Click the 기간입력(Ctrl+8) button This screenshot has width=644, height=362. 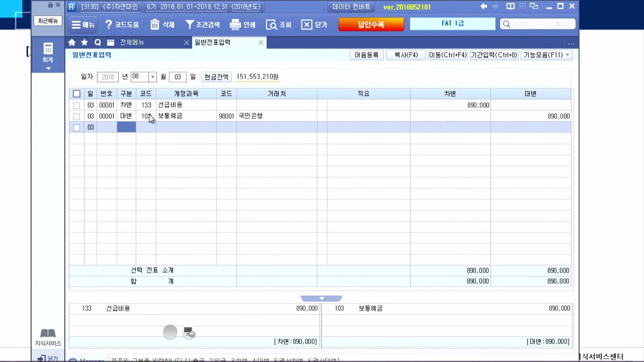pos(494,55)
